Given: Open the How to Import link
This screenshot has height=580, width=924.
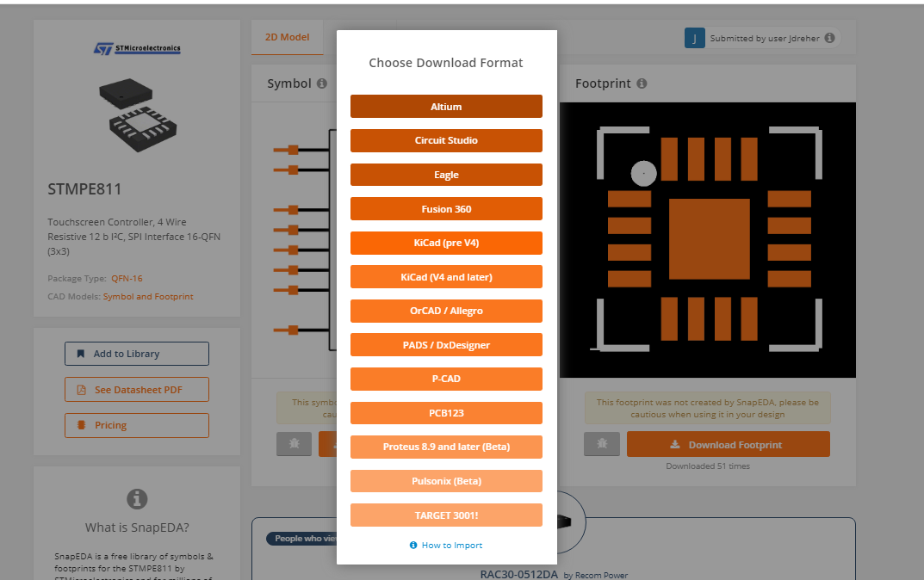Looking at the screenshot, I should (x=452, y=546).
